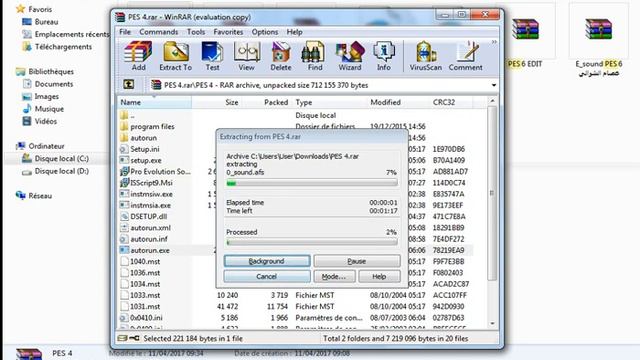Screen dimensions: 640x360
Task: Click the Extract To toolbar icon
Action: click(x=176, y=56)
